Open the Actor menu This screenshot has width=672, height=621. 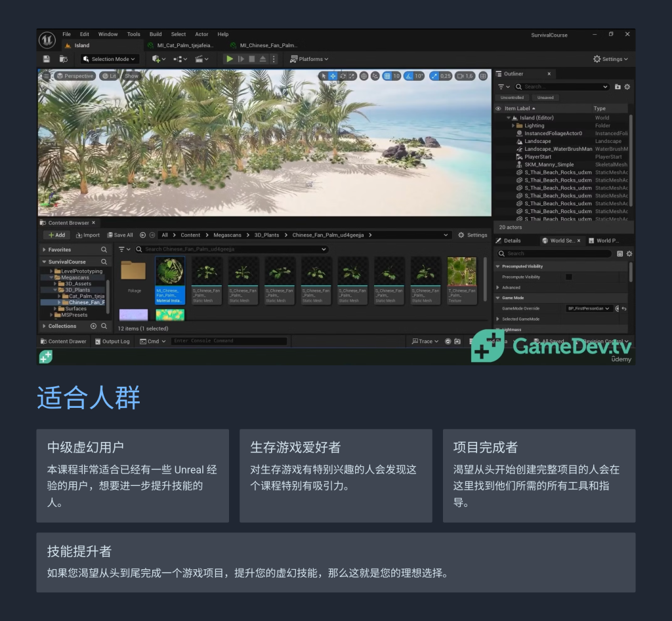tap(201, 34)
